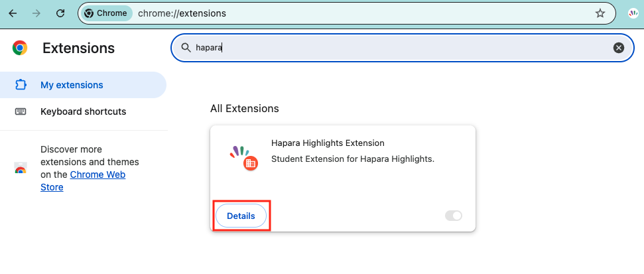This screenshot has width=644, height=274.
Task: Bookmark this page with the star icon
Action: [x=600, y=13]
